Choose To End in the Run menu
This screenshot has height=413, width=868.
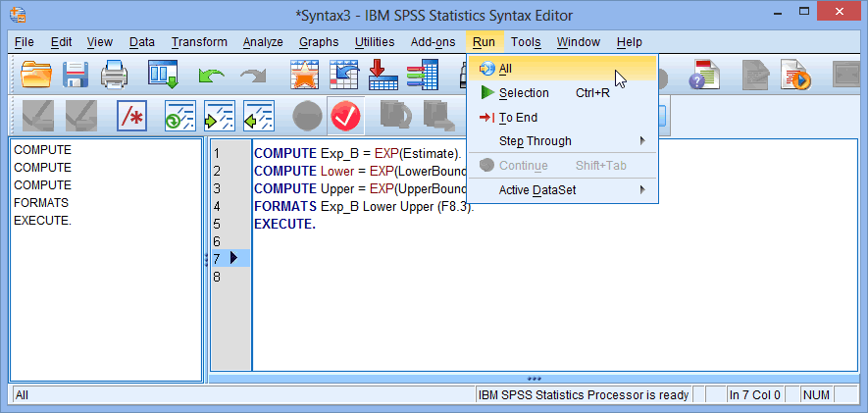click(562, 118)
